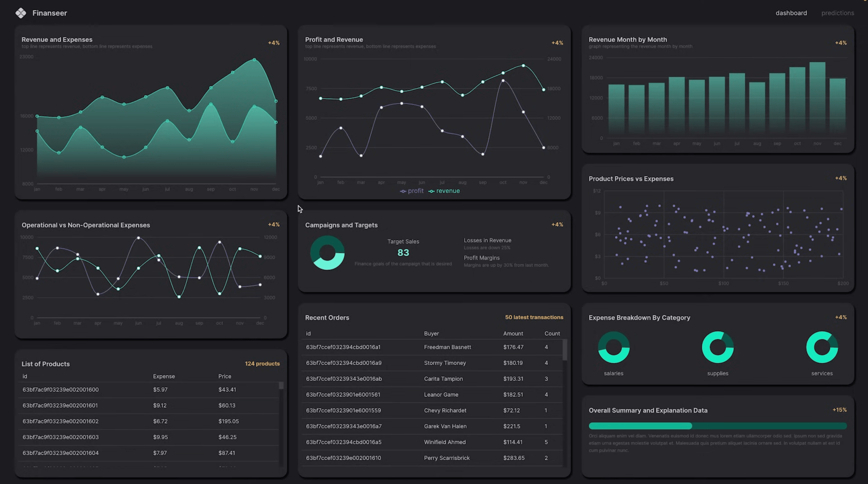Toggle the revenue legend entry

tap(444, 191)
